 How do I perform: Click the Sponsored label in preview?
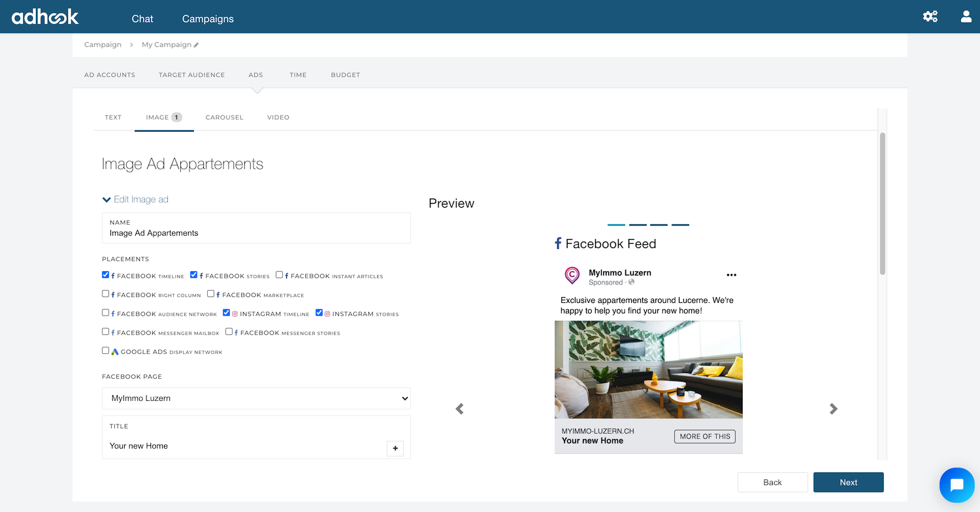606,283
